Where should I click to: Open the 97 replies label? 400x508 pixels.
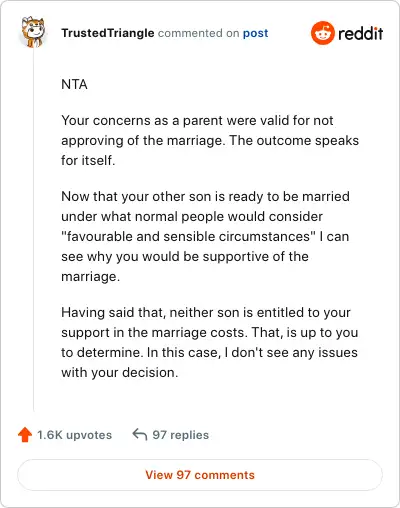(x=180, y=435)
